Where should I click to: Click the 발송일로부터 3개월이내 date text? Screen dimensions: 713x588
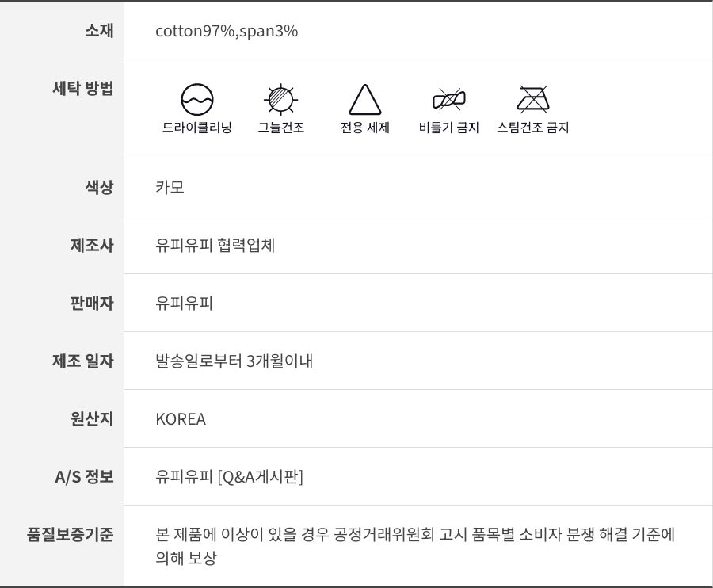click(x=234, y=361)
